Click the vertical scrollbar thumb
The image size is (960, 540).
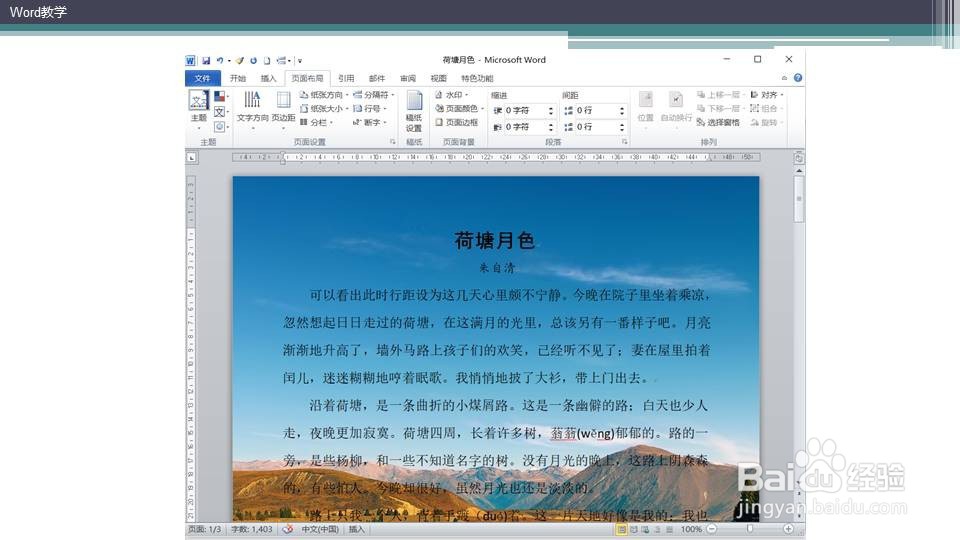click(798, 199)
